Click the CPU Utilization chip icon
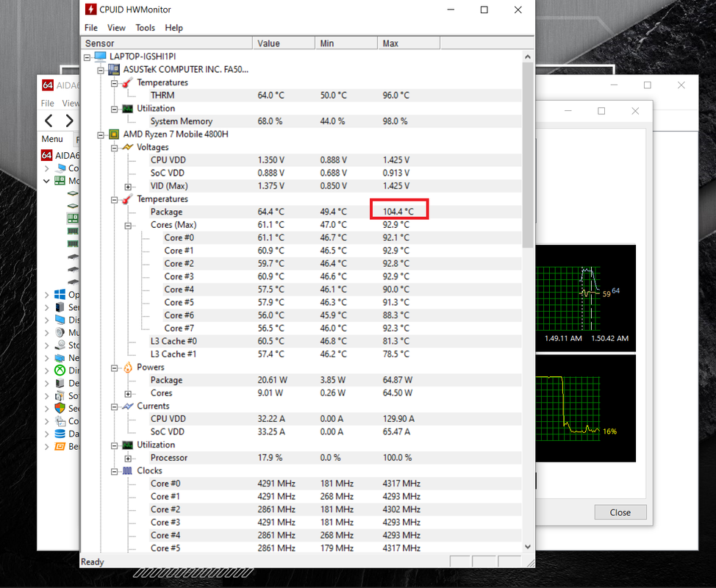The width and height of the screenshot is (716, 588). pyautogui.click(x=127, y=445)
